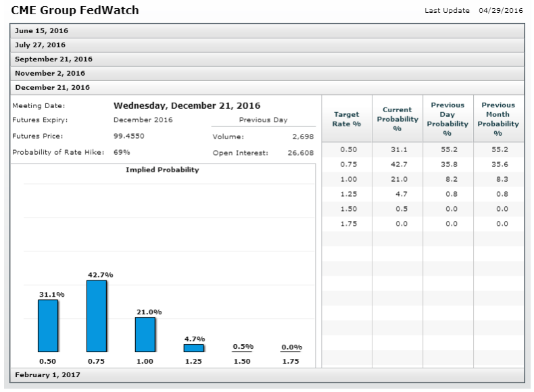Expand the February 1, 2017 meeting section

[x=267, y=375]
